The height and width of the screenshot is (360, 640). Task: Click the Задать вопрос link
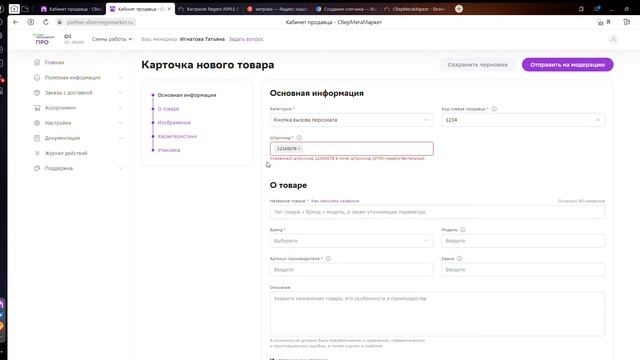[246, 39]
